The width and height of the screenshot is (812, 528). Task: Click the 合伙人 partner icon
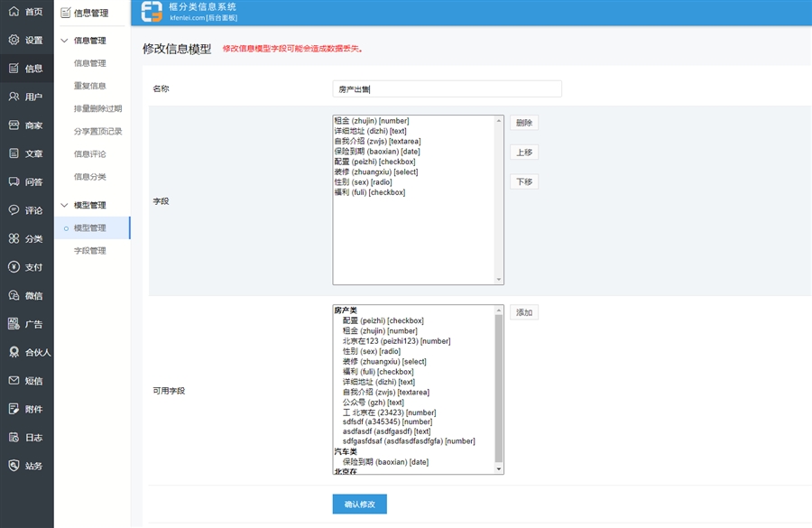(x=14, y=352)
